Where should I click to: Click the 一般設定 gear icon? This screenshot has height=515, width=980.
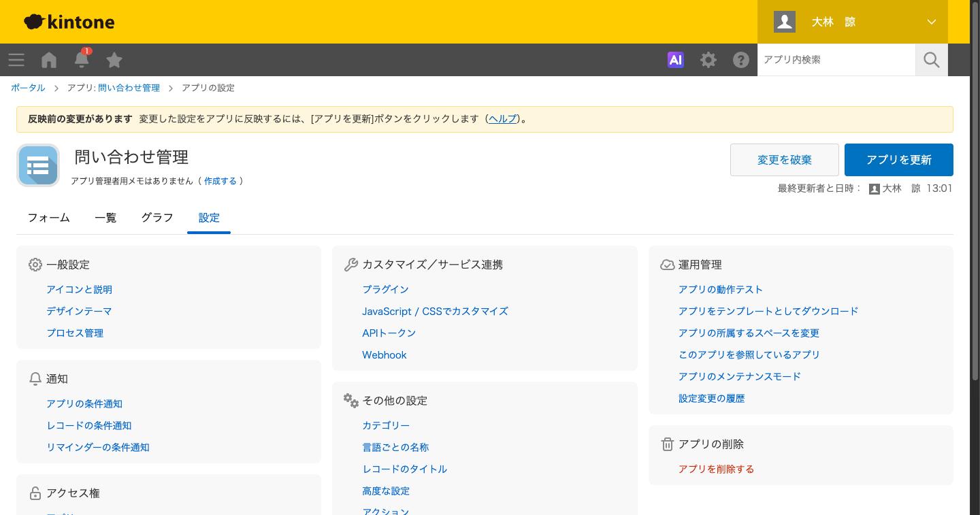tap(35, 265)
